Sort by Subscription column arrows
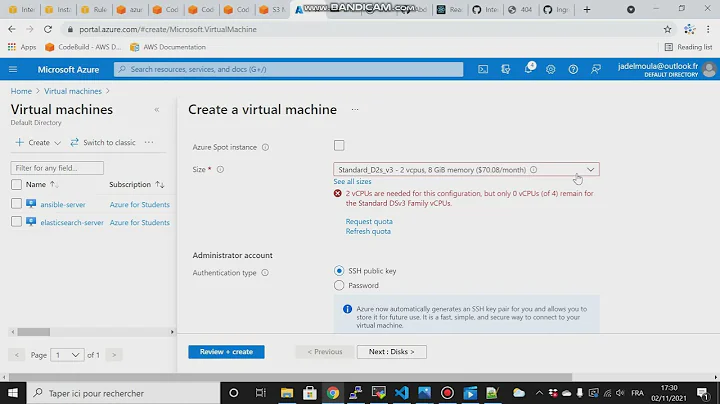The height and width of the screenshot is (404, 720). coord(160,185)
